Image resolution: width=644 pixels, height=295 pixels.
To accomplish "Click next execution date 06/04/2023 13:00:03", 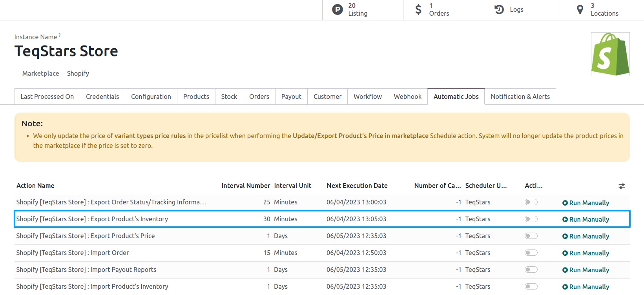I will click(356, 202).
